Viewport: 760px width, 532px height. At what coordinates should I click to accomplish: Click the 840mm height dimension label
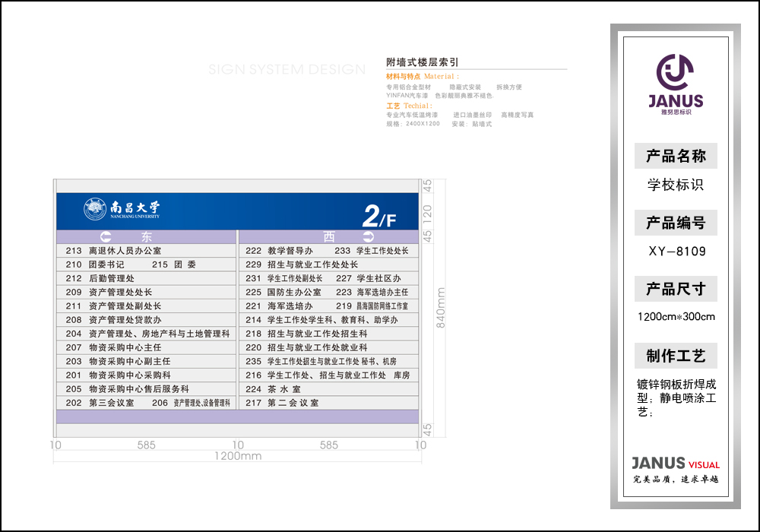pyautogui.click(x=439, y=308)
